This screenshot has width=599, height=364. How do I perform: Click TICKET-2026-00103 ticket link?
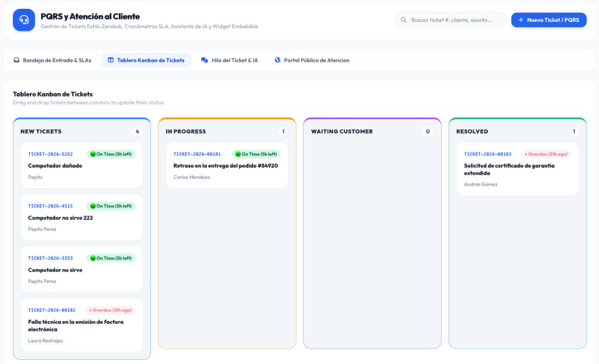point(487,154)
